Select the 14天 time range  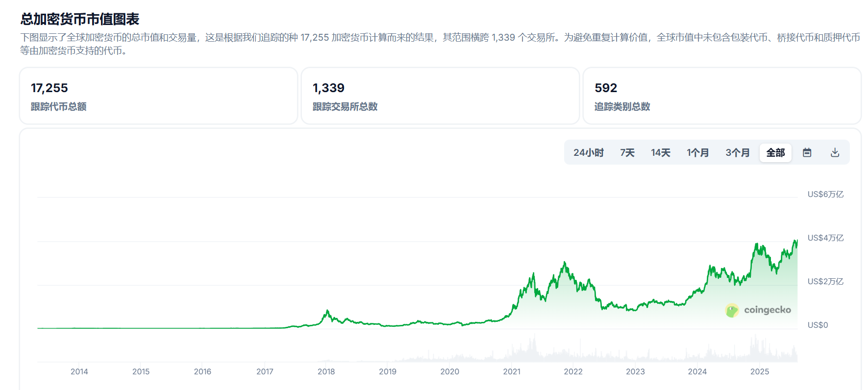(660, 153)
